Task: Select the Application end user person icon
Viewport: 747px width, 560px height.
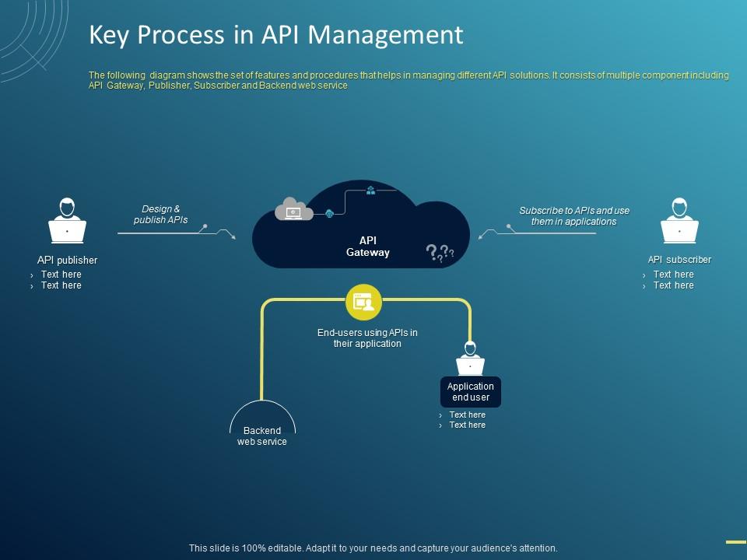Action: pyautogui.click(x=470, y=359)
